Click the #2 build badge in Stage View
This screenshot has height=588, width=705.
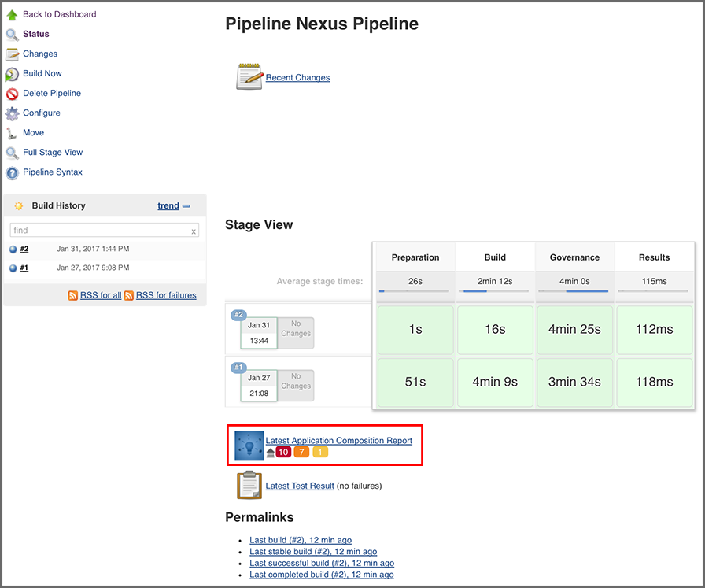[x=238, y=315]
